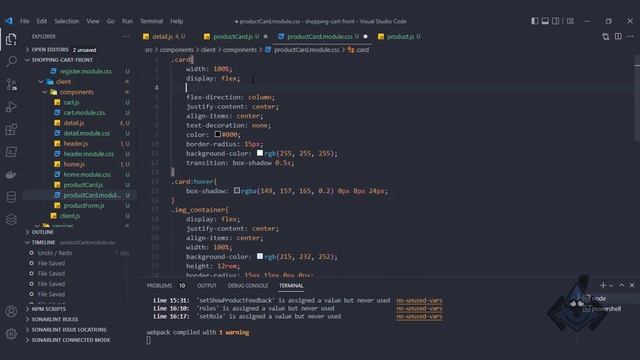Open the View menu
This screenshot has width=640, height=360.
[93, 21]
